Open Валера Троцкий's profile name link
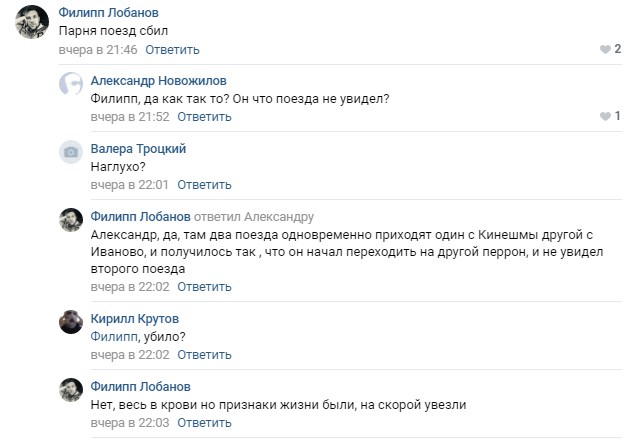Screen dimensions: 634x442 tap(138, 148)
